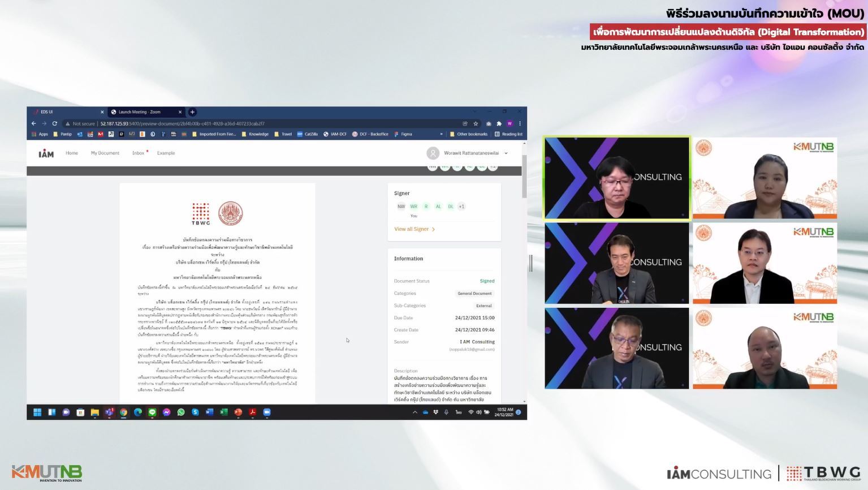
Task: Click the browser back arrow
Action: (x=33, y=123)
